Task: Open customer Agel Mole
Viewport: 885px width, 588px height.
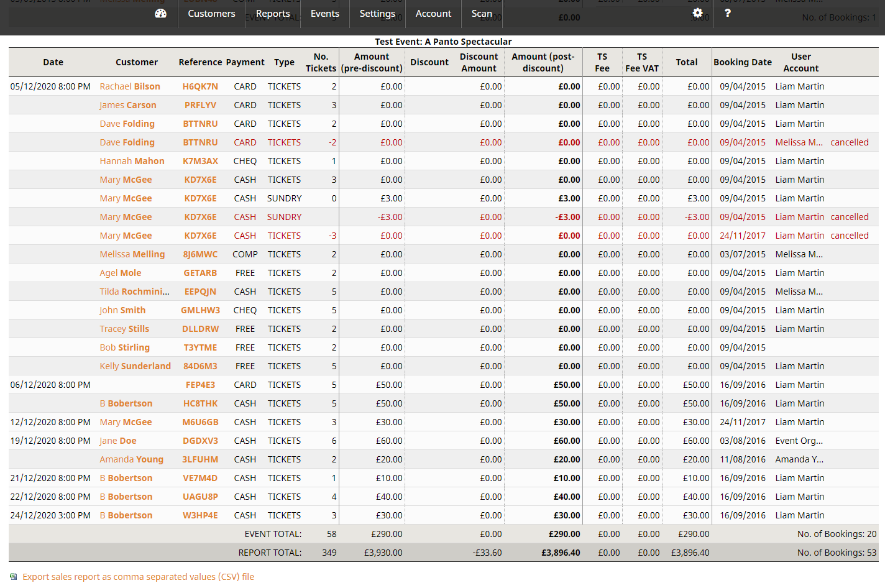Action: coord(121,273)
